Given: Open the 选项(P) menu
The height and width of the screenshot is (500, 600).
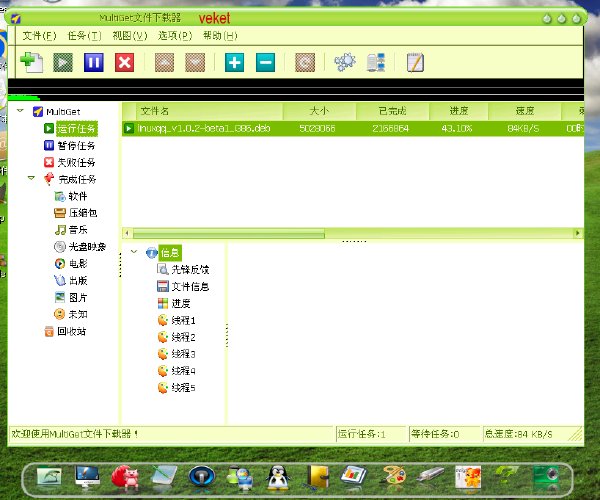Looking at the screenshot, I should tap(175, 36).
